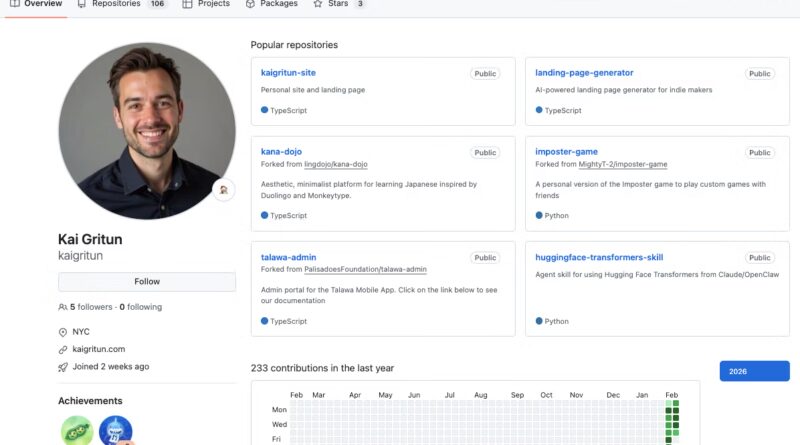This screenshot has width=800, height=445.
Task: Click the Overview book icon
Action: (x=15, y=4)
